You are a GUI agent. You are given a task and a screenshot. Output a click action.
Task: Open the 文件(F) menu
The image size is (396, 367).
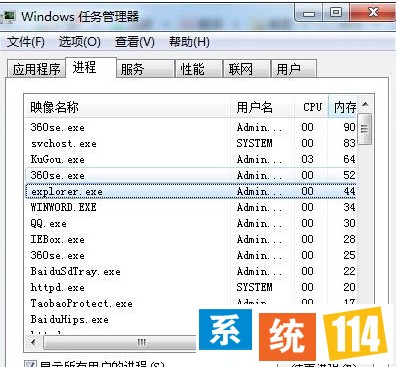tap(26, 42)
